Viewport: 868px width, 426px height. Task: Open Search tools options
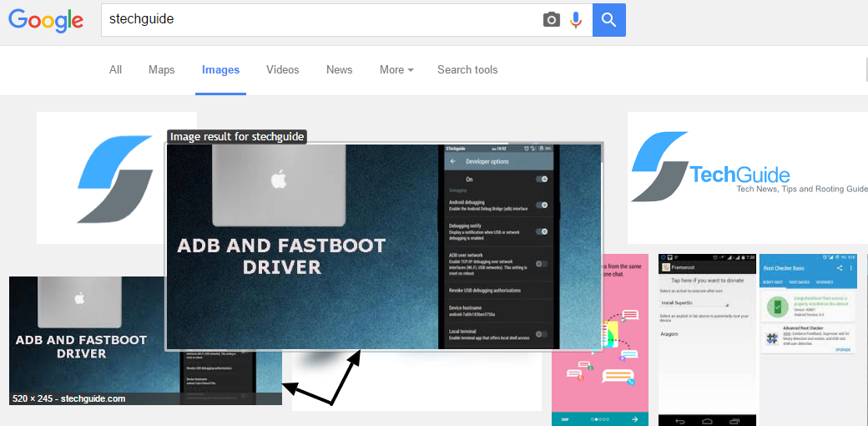pyautogui.click(x=467, y=70)
